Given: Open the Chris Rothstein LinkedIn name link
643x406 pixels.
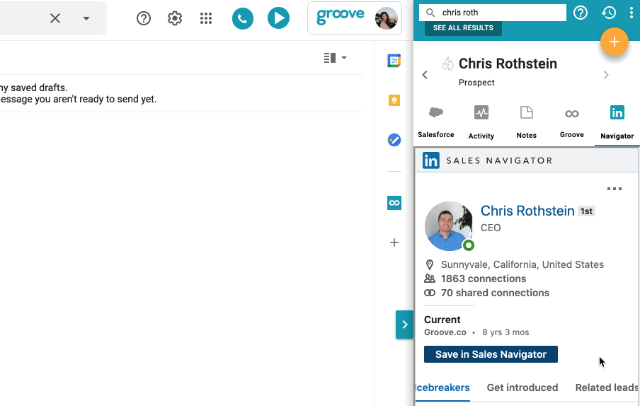Looking at the screenshot, I should pos(527,211).
